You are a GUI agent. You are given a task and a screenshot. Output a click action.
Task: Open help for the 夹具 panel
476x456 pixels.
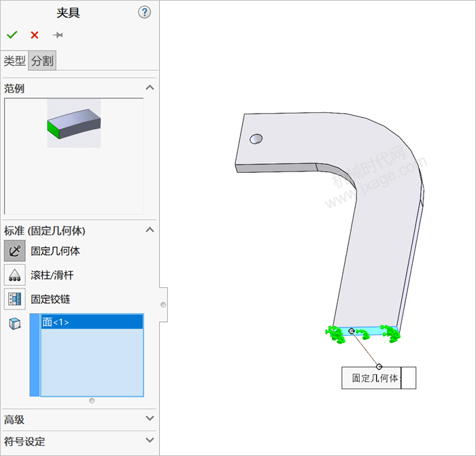coord(144,12)
